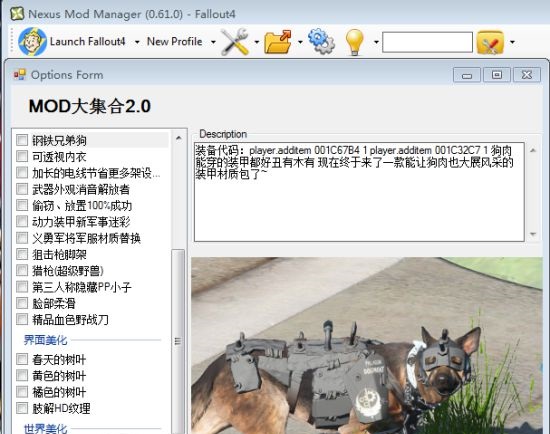Click the 界面美化 group header
The height and width of the screenshot is (434, 550).
coord(45,340)
